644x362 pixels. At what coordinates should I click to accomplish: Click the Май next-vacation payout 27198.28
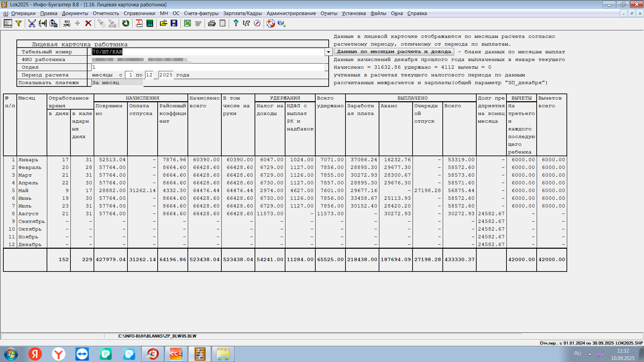pyautogui.click(x=427, y=191)
